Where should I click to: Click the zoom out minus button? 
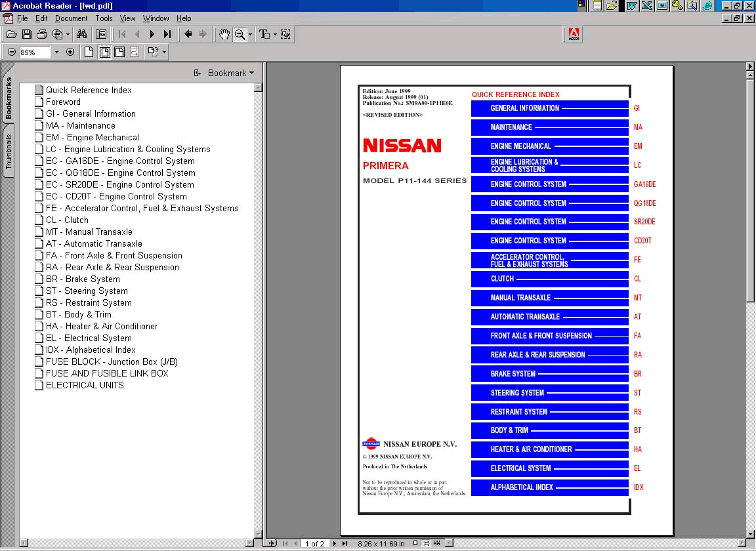pyautogui.click(x=12, y=52)
